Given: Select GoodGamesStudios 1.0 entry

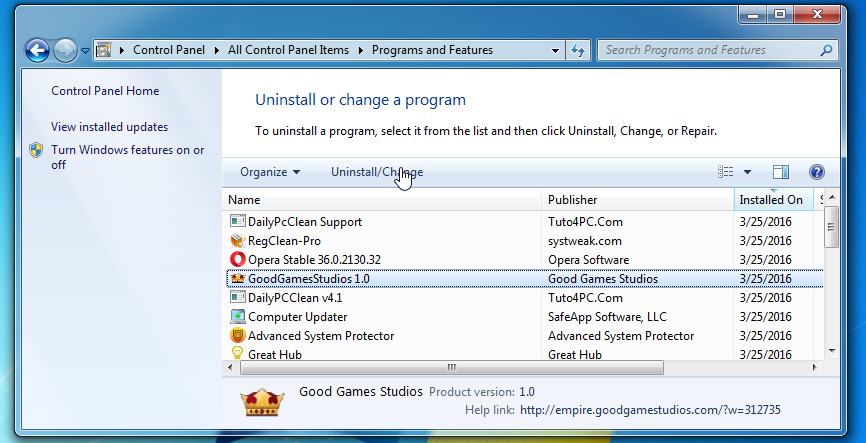Looking at the screenshot, I should pos(309,279).
